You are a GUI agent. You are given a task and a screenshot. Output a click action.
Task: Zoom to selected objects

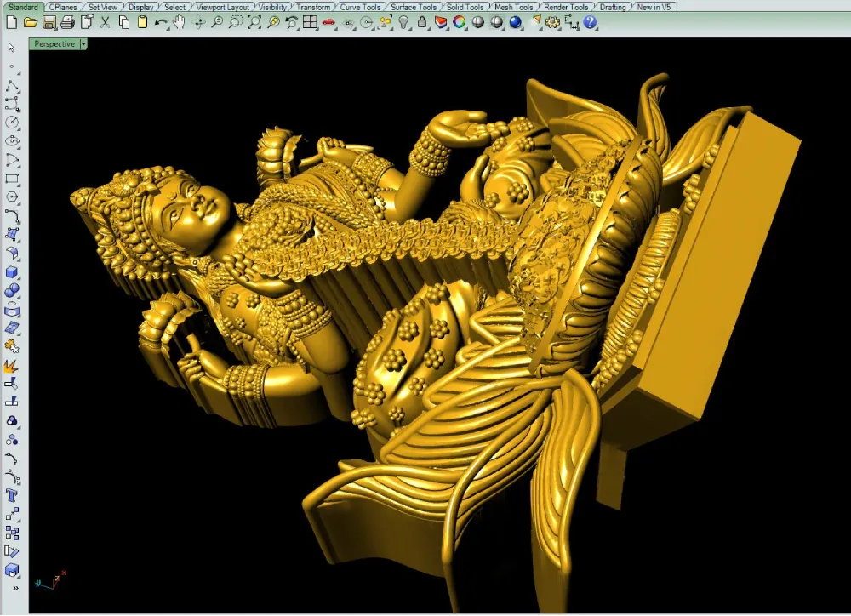273,22
